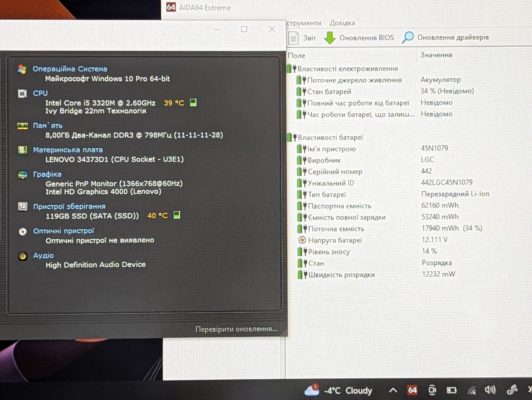Viewport: 532px width, 400px height.
Task: Click the Поле column header
Action: click(x=297, y=55)
